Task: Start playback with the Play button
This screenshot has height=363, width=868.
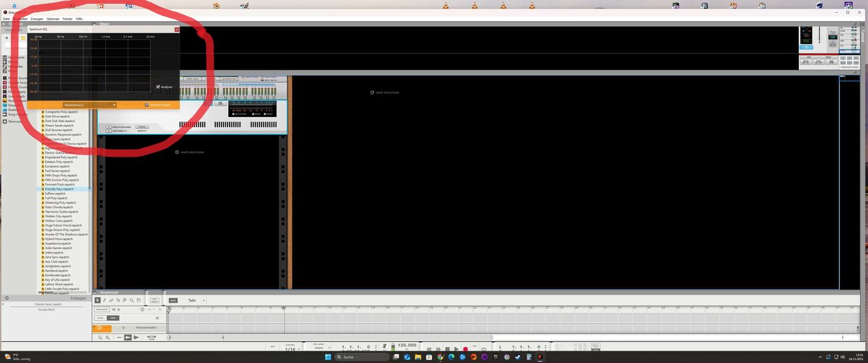Action: (457, 349)
